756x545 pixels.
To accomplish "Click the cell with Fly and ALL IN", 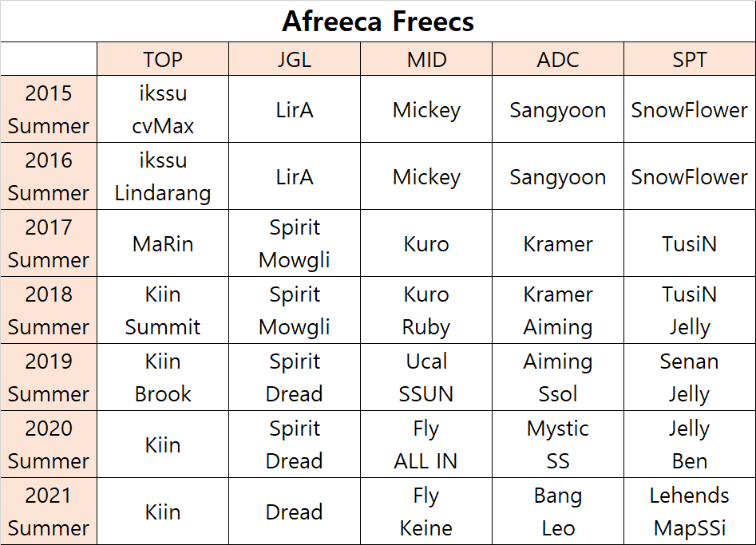I will pos(426,444).
